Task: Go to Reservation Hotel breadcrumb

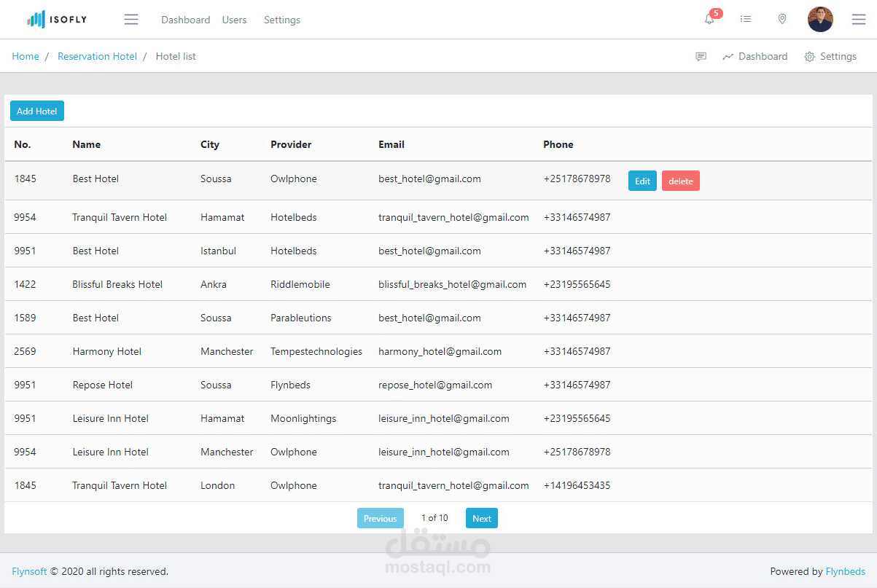Action: click(97, 56)
